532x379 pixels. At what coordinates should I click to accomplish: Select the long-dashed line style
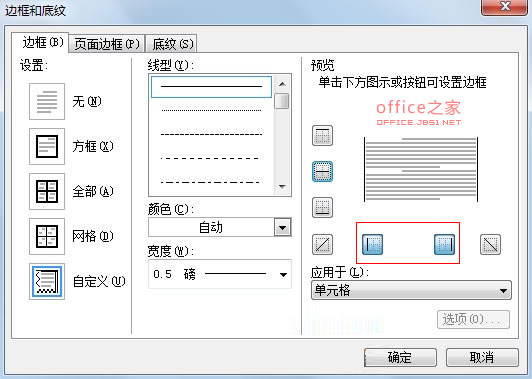(211, 158)
